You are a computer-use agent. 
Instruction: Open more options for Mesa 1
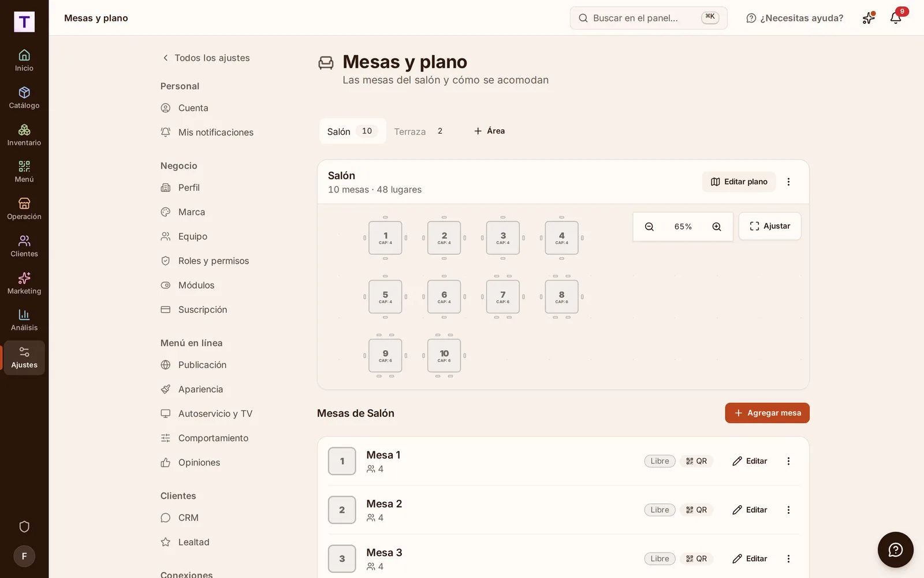pos(788,461)
